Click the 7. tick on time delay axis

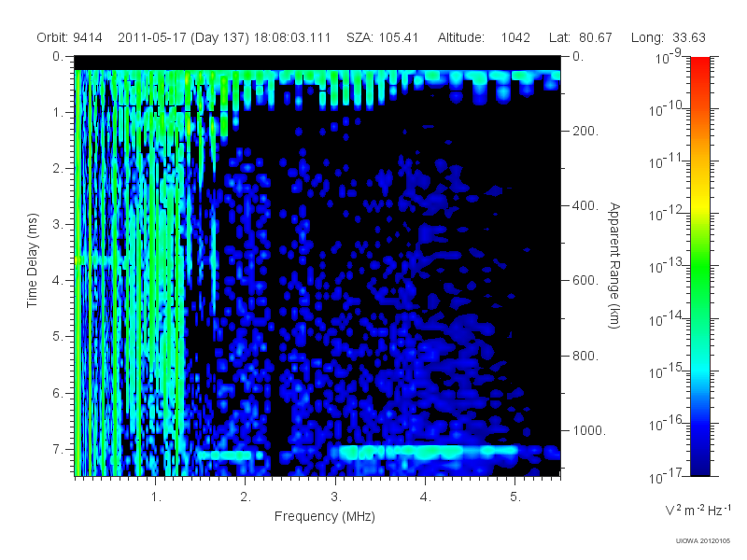click(58, 449)
